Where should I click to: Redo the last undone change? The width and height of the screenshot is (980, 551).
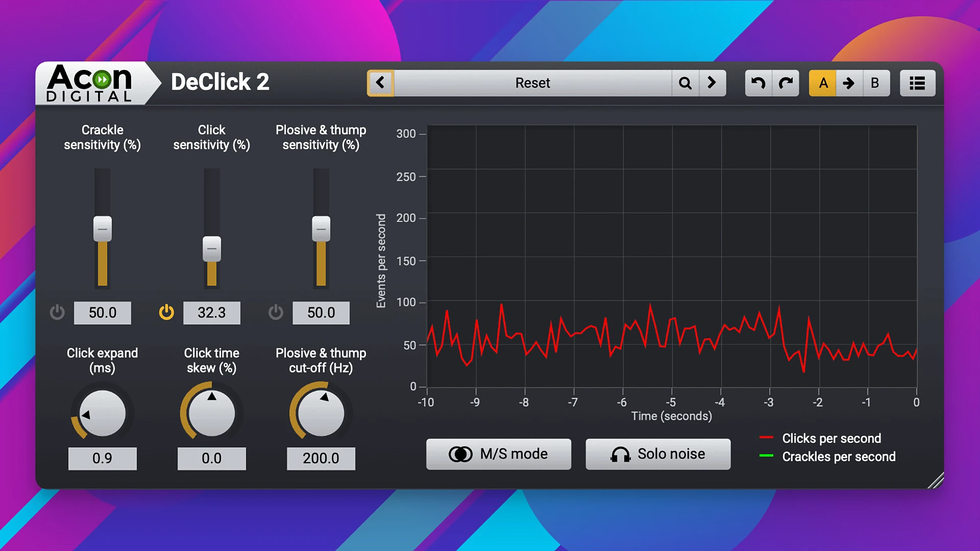(x=786, y=83)
